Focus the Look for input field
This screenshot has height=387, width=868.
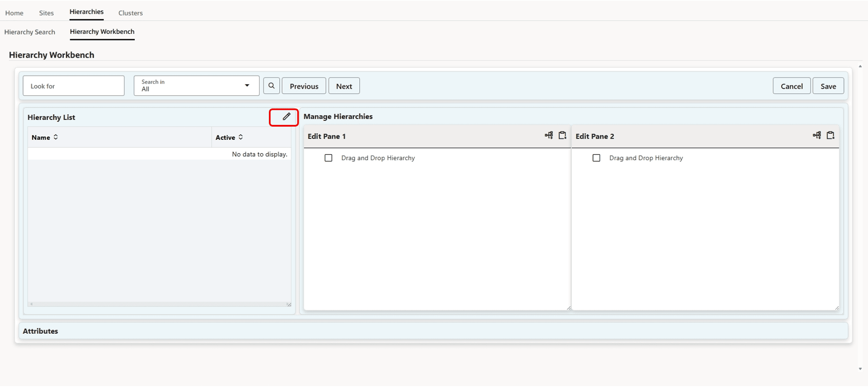74,85
